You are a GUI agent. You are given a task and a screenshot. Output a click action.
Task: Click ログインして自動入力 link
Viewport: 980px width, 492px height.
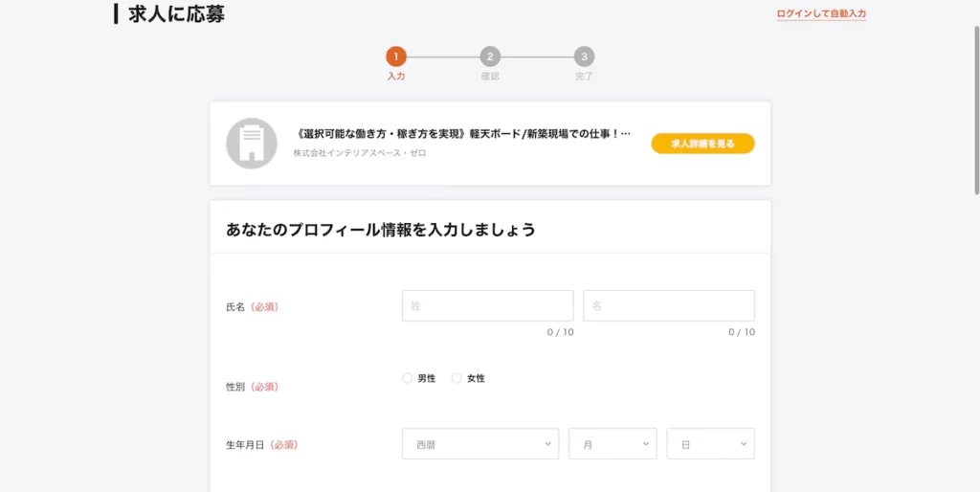[821, 13]
